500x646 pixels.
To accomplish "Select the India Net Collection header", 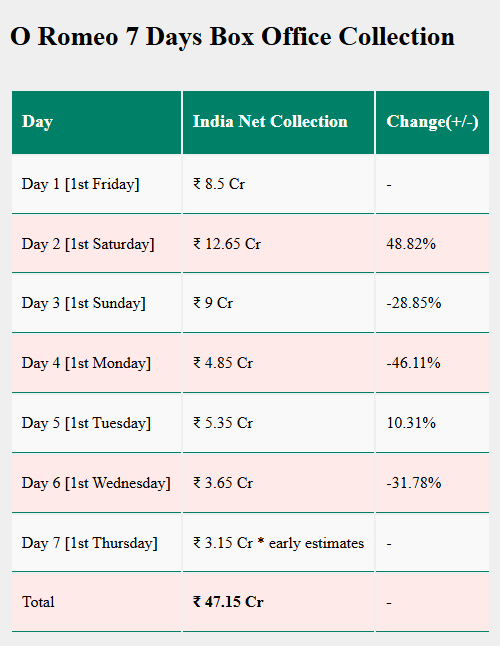I will tap(278, 122).
